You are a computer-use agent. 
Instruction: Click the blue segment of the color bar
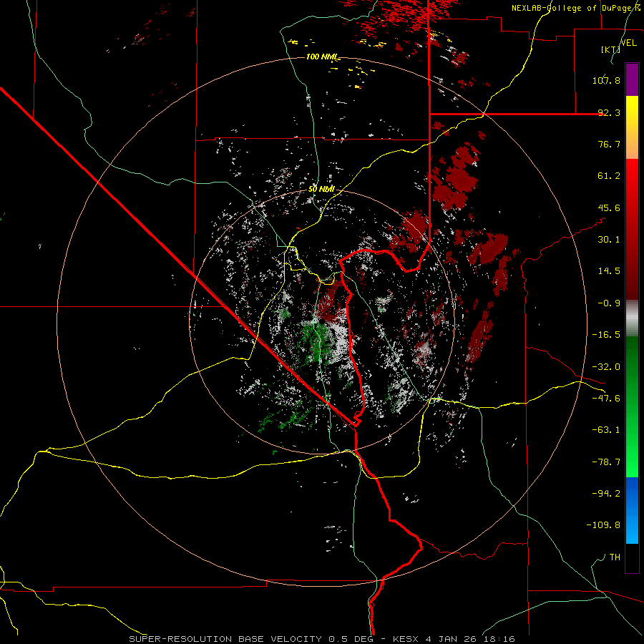coord(632,510)
